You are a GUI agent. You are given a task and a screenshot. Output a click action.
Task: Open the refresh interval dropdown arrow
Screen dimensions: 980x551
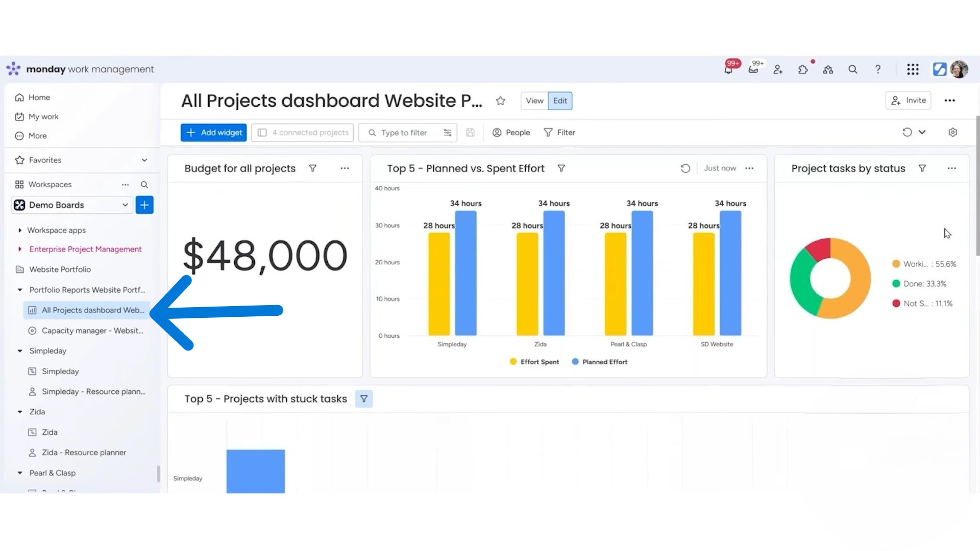922,133
